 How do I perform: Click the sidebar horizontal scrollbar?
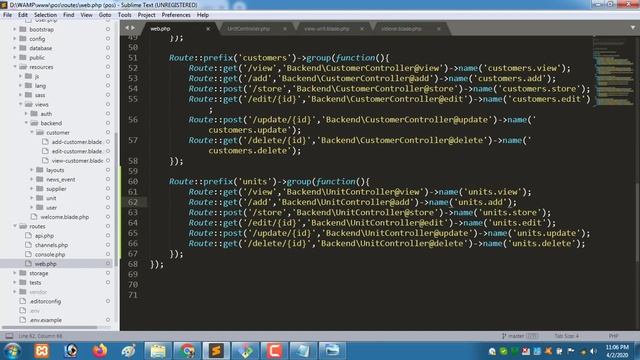click(49, 327)
